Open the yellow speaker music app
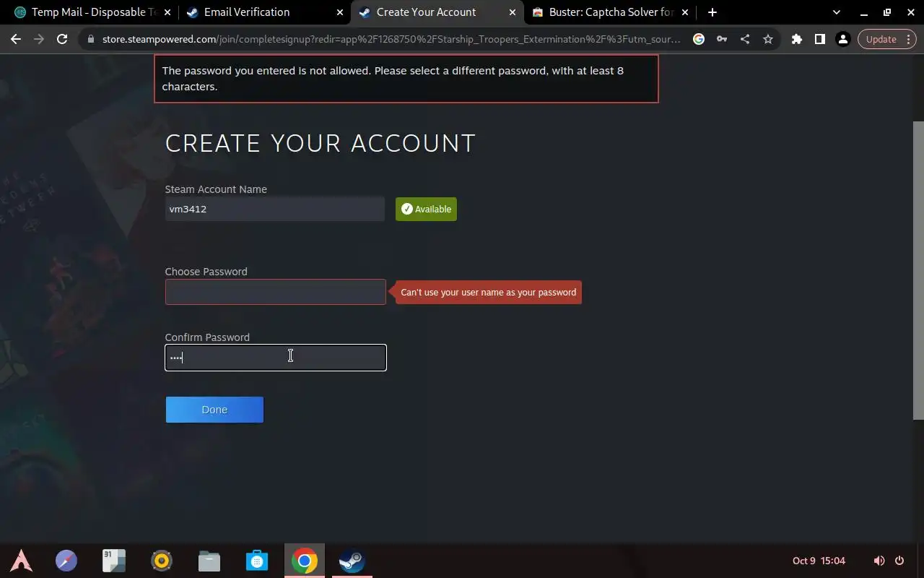This screenshot has height=578, width=924. pyautogui.click(x=162, y=561)
